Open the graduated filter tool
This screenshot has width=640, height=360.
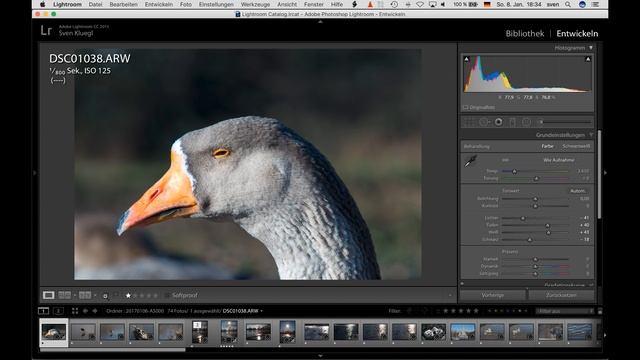point(512,122)
